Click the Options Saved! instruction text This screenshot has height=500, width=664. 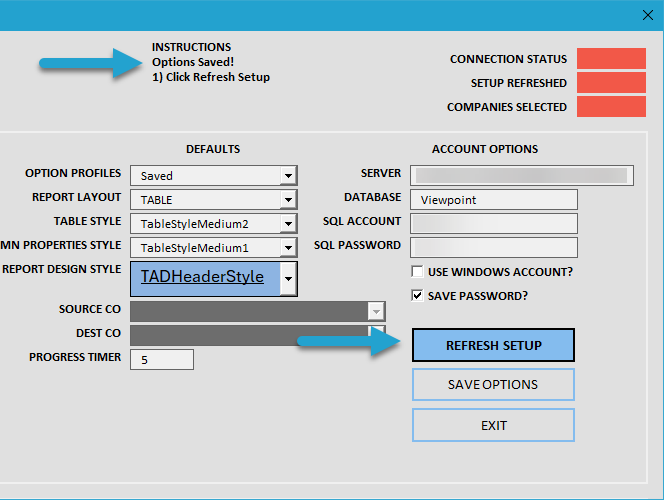click(193, 62)
